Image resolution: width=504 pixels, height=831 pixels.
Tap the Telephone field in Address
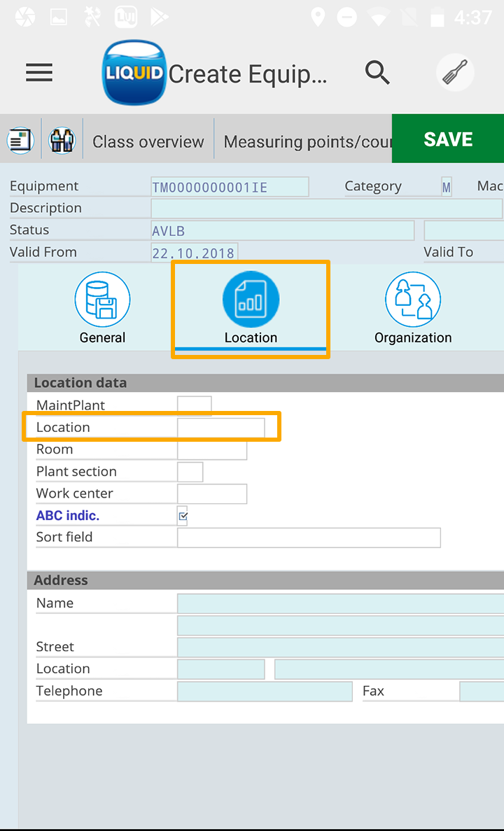click(x=265, y=692)
